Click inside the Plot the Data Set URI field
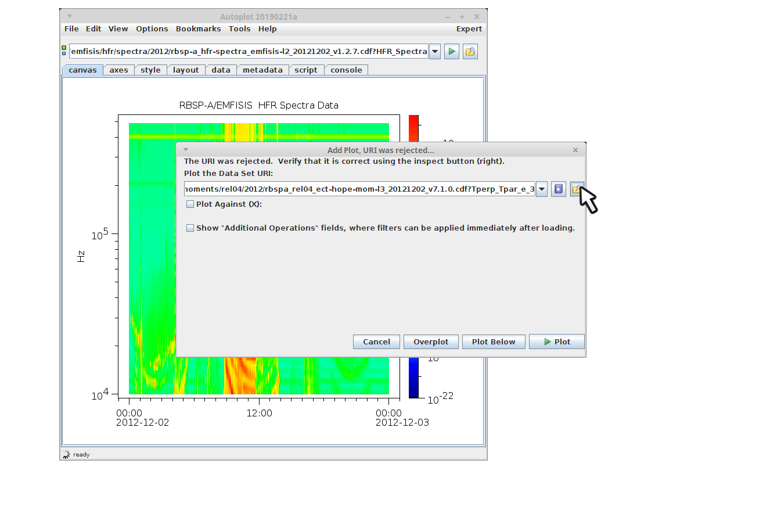781x532 pixels. [x=359, y=189]
